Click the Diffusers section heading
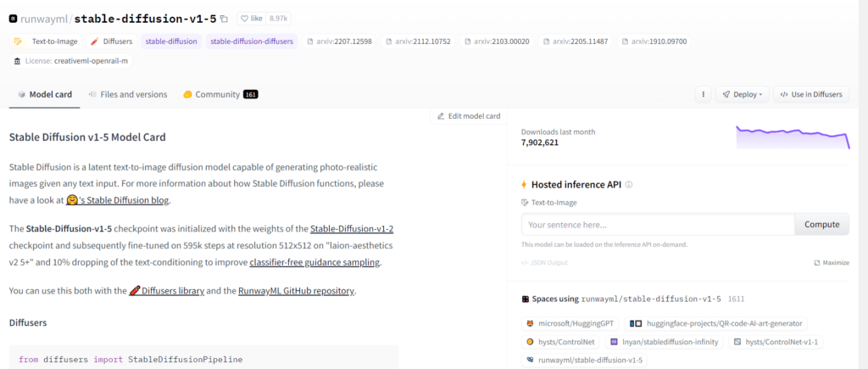Image resolution: width=868 pixels, height=369 pixels. [x=28, y=321]
